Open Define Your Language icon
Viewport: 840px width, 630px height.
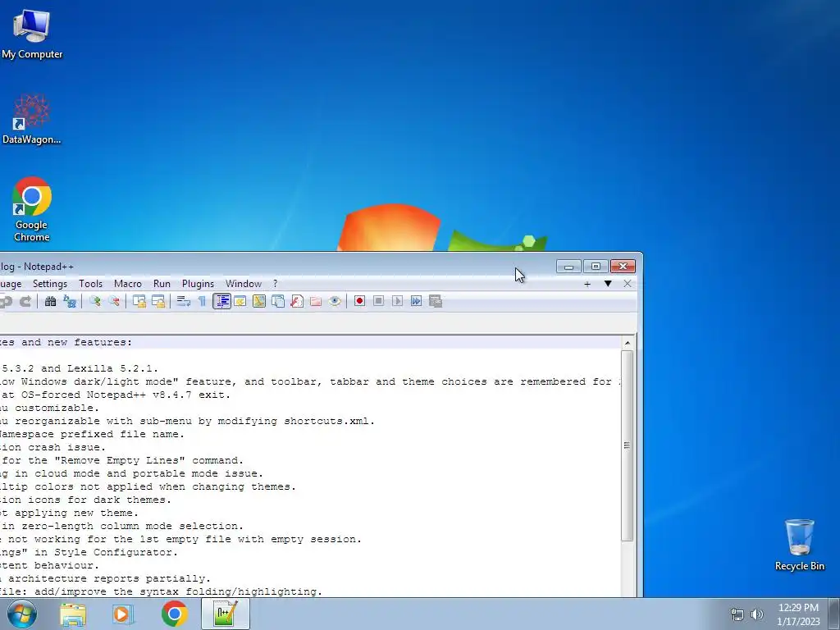(x=240, y=302)
